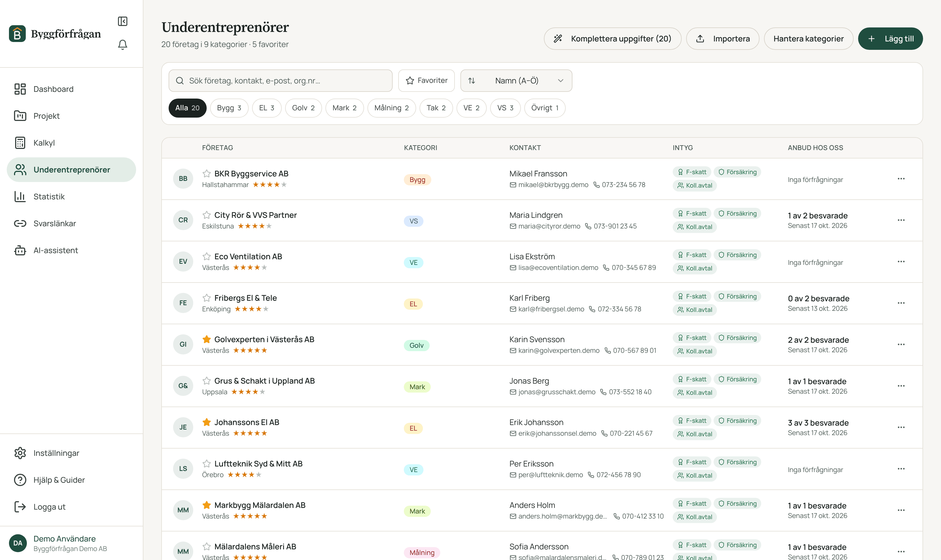Open Namn (A-Ö) sort dropdown

coord(516,80)
